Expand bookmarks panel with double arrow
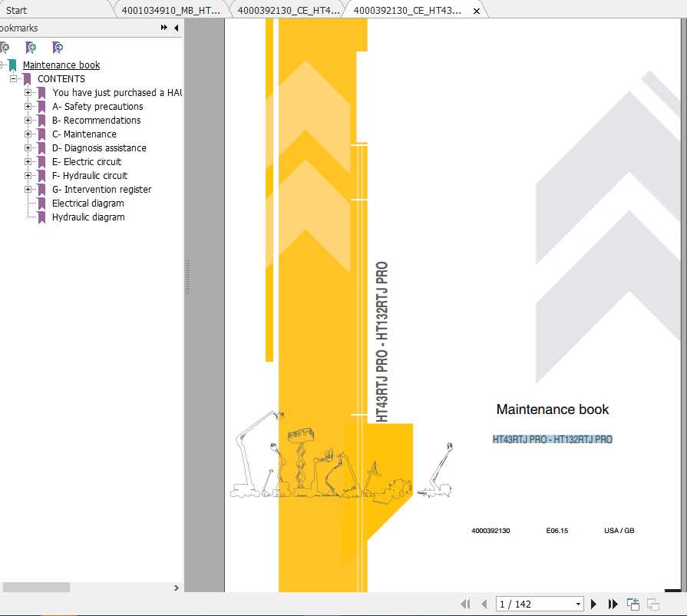The image size is (687, 616). (163, 28)
